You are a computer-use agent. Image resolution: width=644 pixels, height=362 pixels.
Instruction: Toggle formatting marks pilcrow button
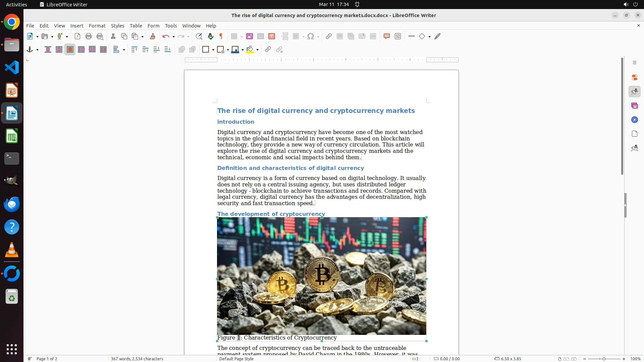221,37
